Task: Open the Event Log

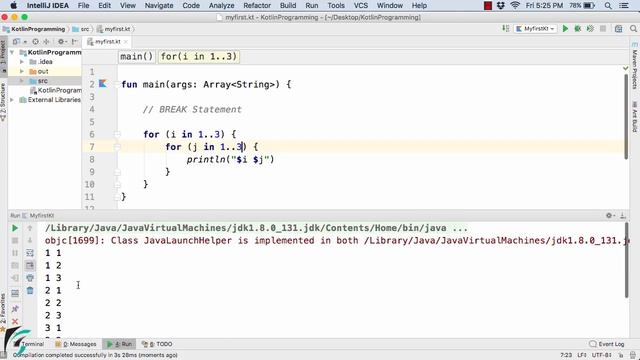Action: tap(607, 344)
